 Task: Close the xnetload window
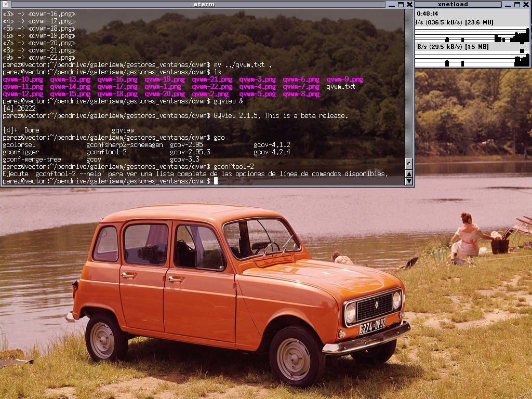click(526, 4)
